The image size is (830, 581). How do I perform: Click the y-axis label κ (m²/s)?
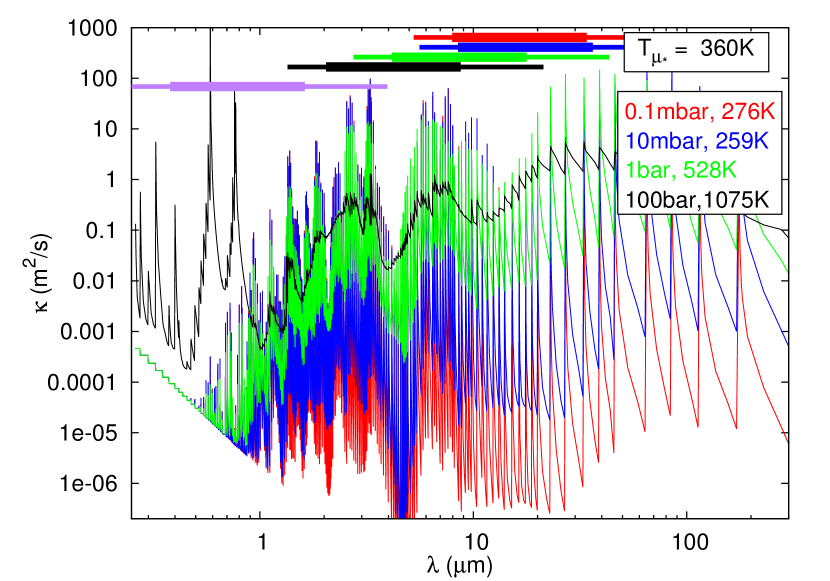(40, 272)
